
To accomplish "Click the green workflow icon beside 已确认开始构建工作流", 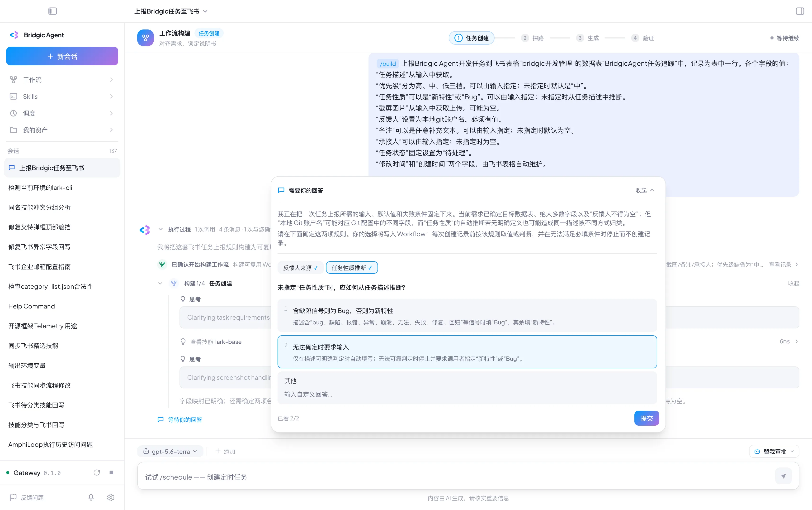I will (x=162, y=265).
